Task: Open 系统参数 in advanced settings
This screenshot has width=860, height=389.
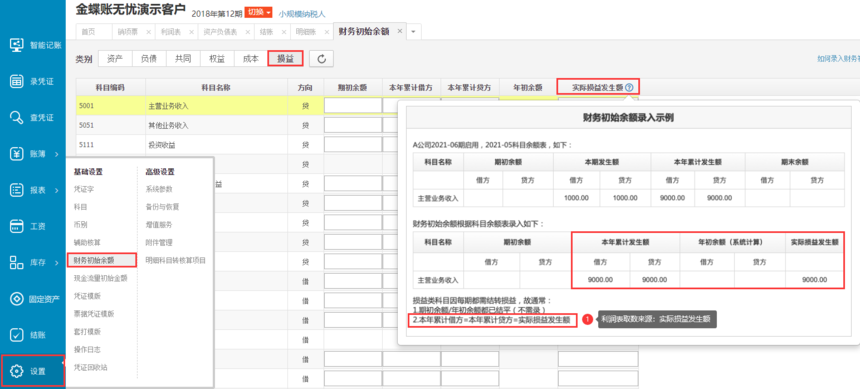Action: 159,189
